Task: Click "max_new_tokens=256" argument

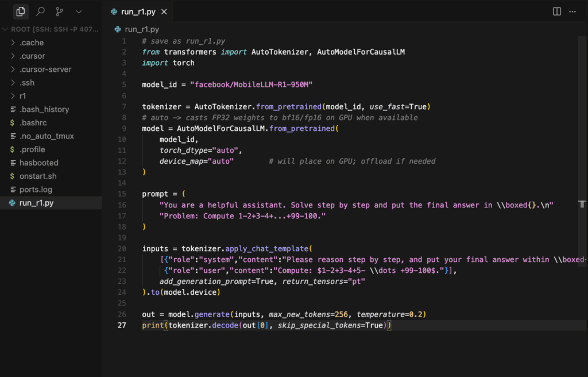Action: [308, 314]
